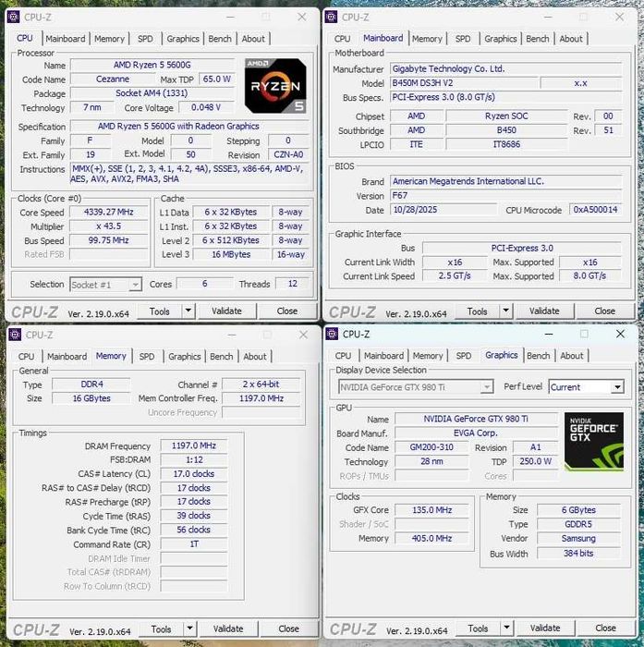The width and height of the screenshot is (644, 647).
Task: Click the Close button in the Mainboard window
Action: tap(605, 311)
